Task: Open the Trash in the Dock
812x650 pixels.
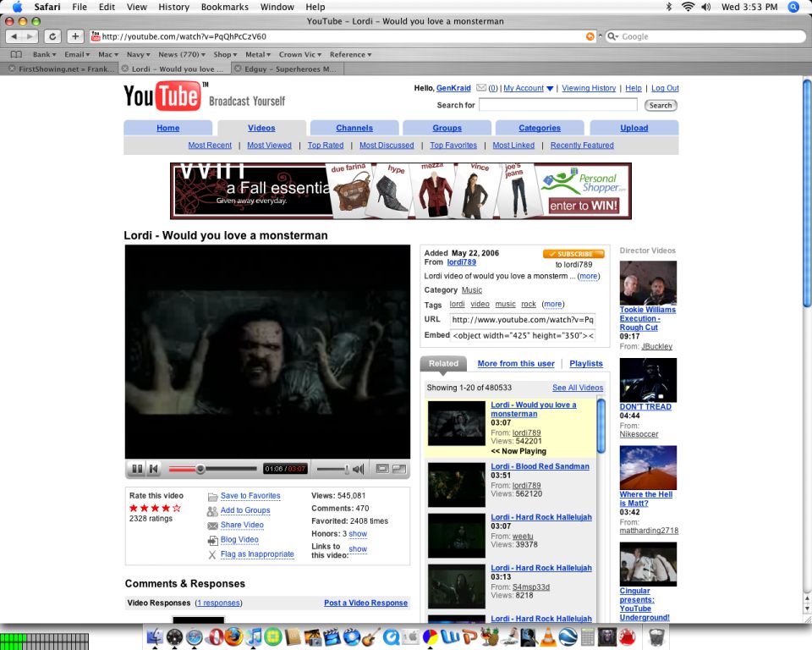Action: 656,636
